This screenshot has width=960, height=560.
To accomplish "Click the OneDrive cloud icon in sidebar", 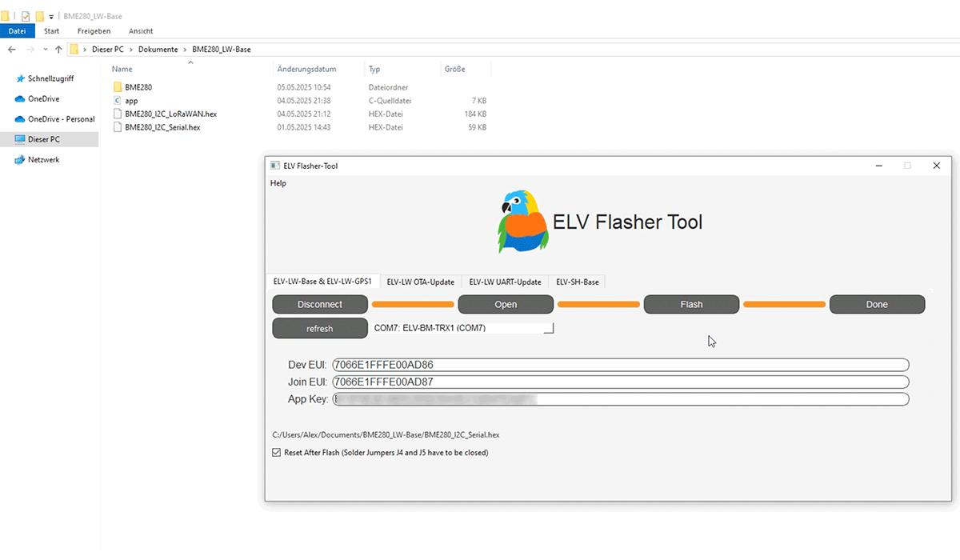I will tap(20, 99).
